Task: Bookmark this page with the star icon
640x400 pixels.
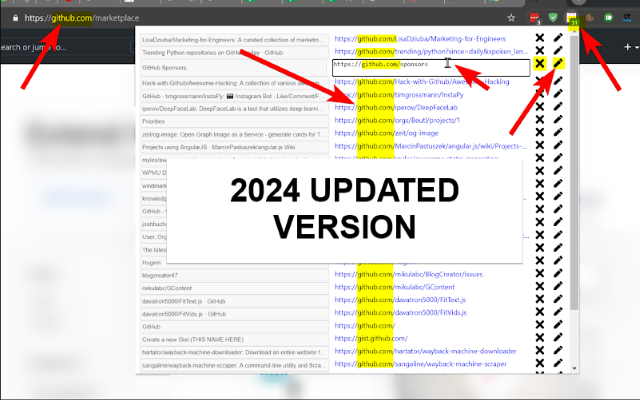Action: point(511,18)
